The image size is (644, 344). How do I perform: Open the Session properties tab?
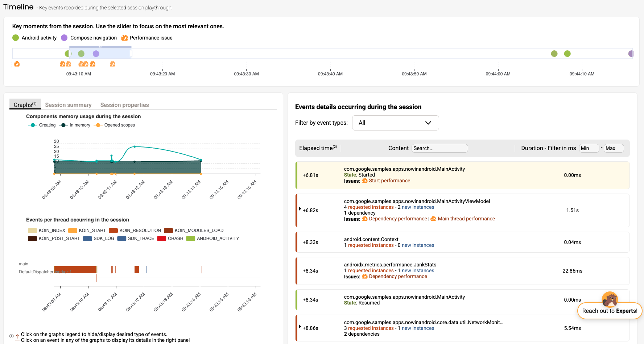124,105
